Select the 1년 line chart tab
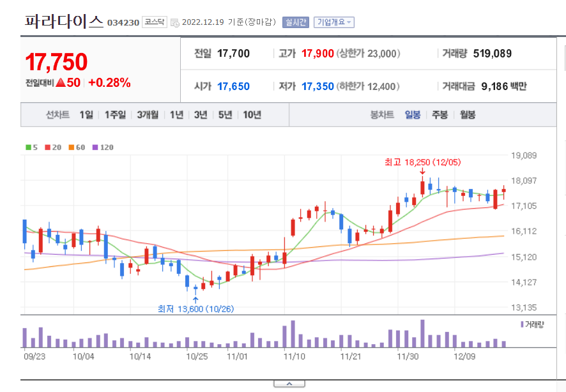 point(176,115)
